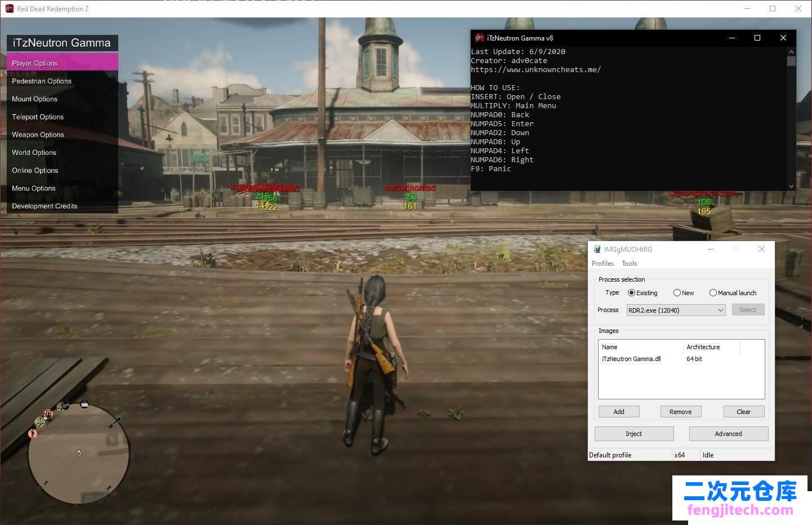Click the settlednomad player name tag
The width and height of the screenshot is (812, 525).
pos(410,188)
